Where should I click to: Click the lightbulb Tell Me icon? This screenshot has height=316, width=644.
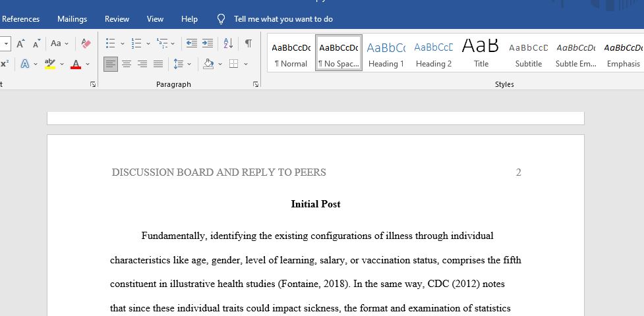click(x=221, y=19)
